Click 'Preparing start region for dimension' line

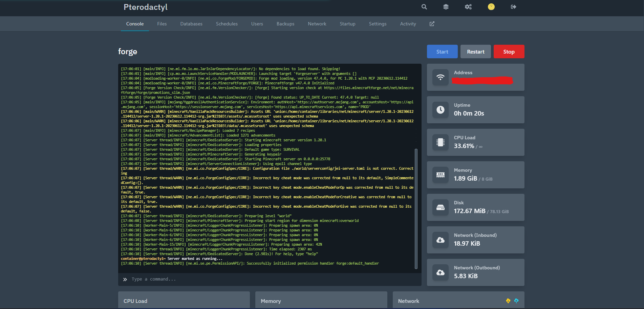tap(240, 221)
